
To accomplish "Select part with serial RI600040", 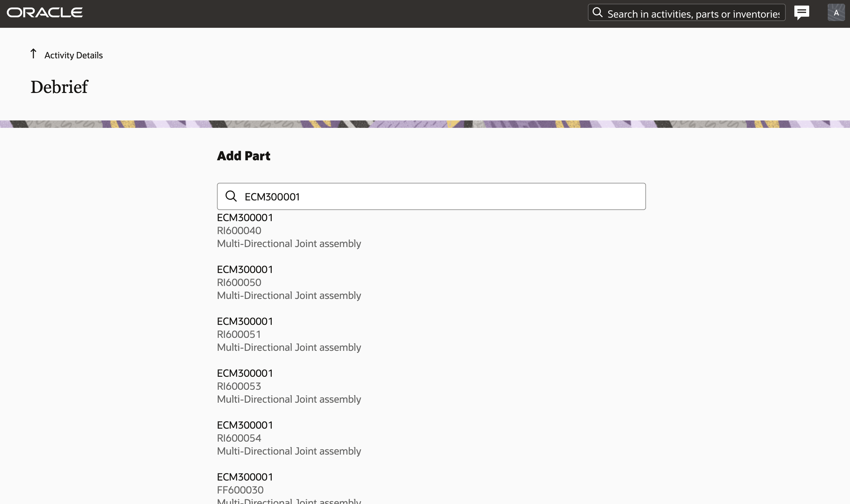I will (239, 231).
